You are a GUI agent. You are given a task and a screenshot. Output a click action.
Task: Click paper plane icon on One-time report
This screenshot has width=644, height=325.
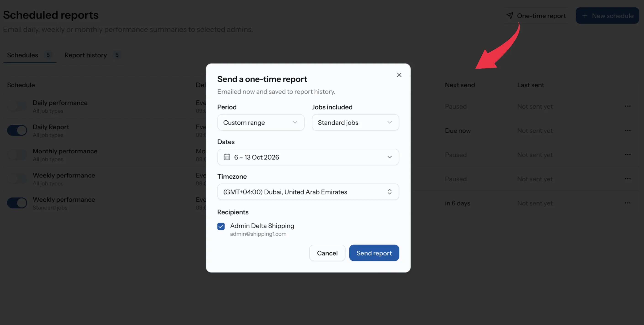pos(510,16)
